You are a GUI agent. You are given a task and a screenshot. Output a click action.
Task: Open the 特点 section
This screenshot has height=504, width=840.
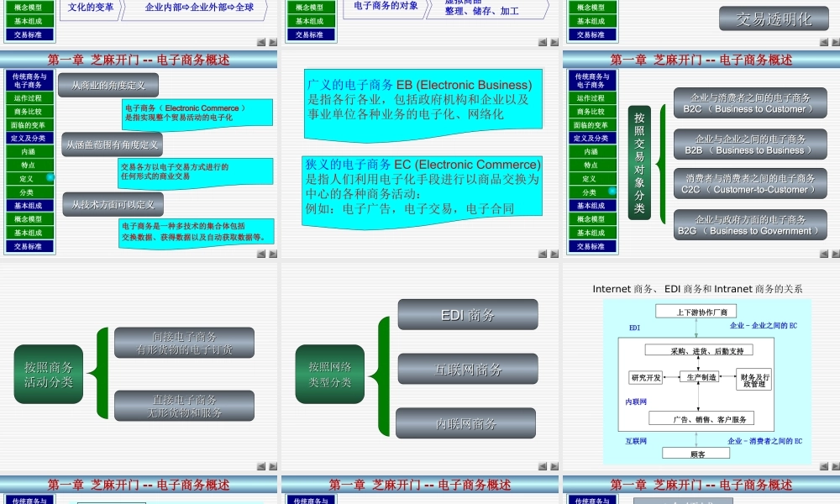pos(29,165)
